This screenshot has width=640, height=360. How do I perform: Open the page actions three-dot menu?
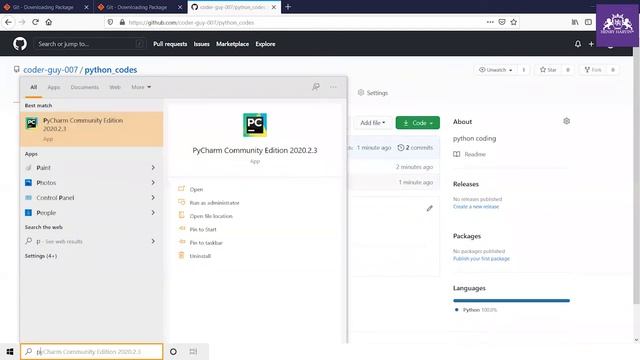490,22
